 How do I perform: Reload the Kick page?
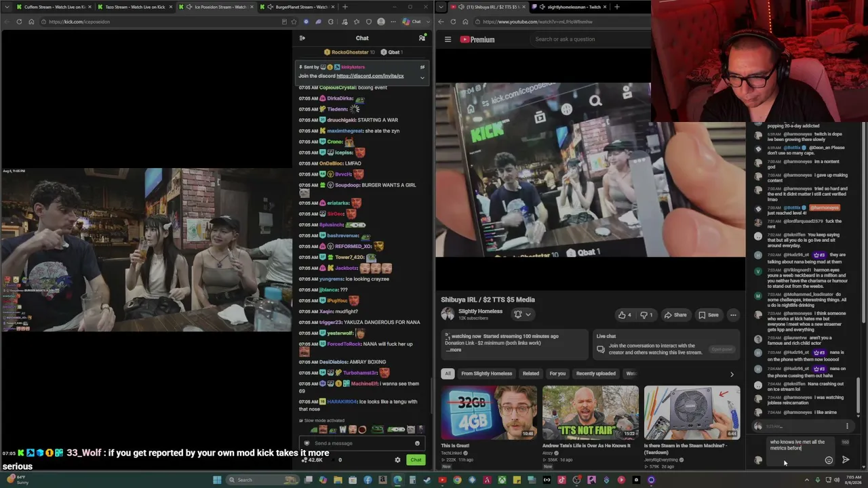pos(19,22)
